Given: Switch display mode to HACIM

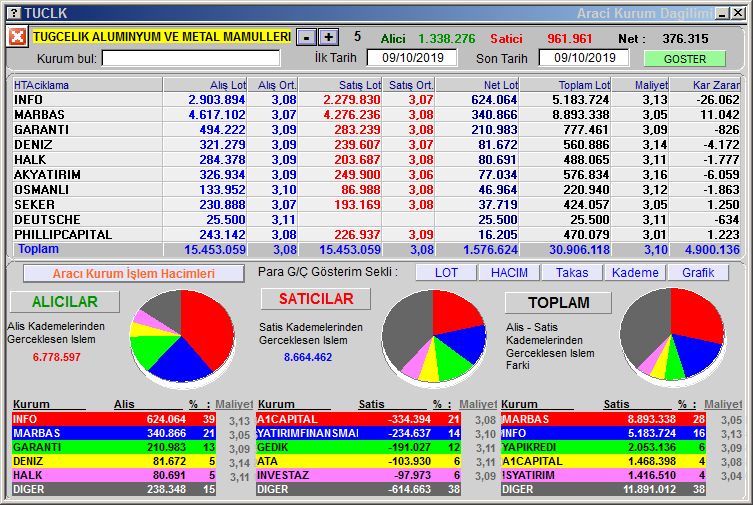Looking at the screenshot, I should pyautogui.click(x=508, y=273).
